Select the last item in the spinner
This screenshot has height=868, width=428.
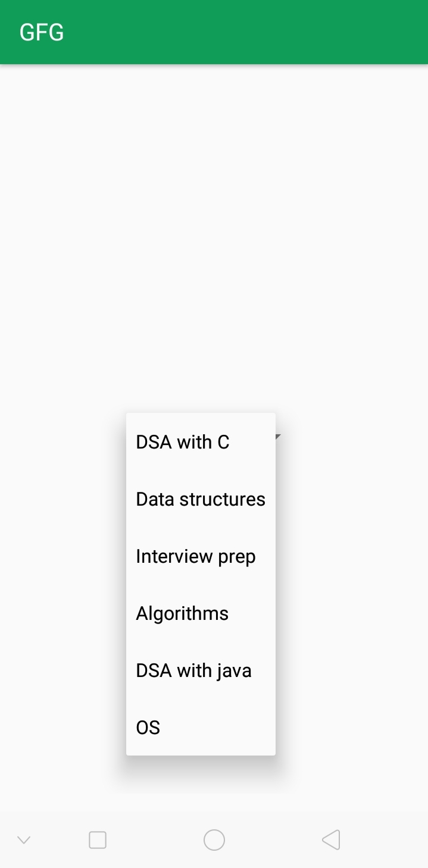[148, 728]
